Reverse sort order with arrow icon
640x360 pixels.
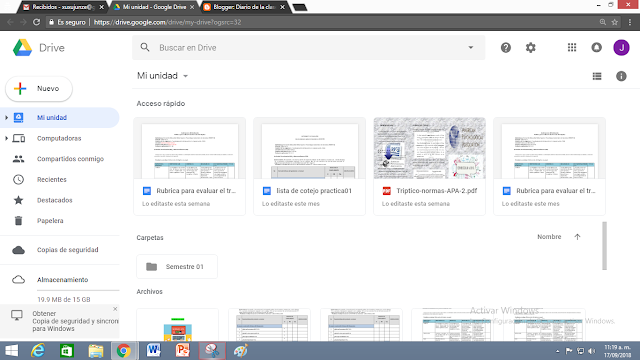point(577,237)
